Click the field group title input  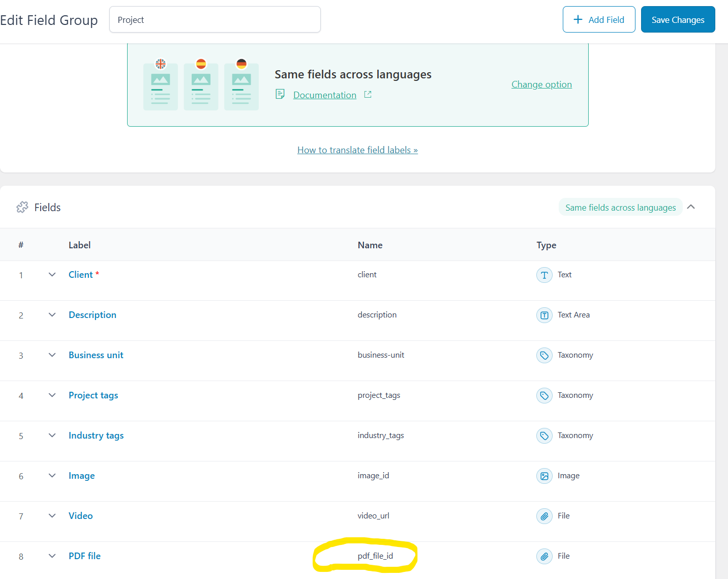pos(215,20)
